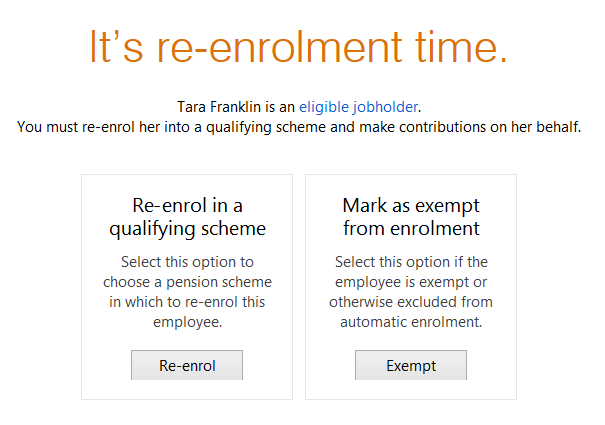Open the eligible jobholder link
This screenshot has width=605, height=425.
(x=359, y=106)
